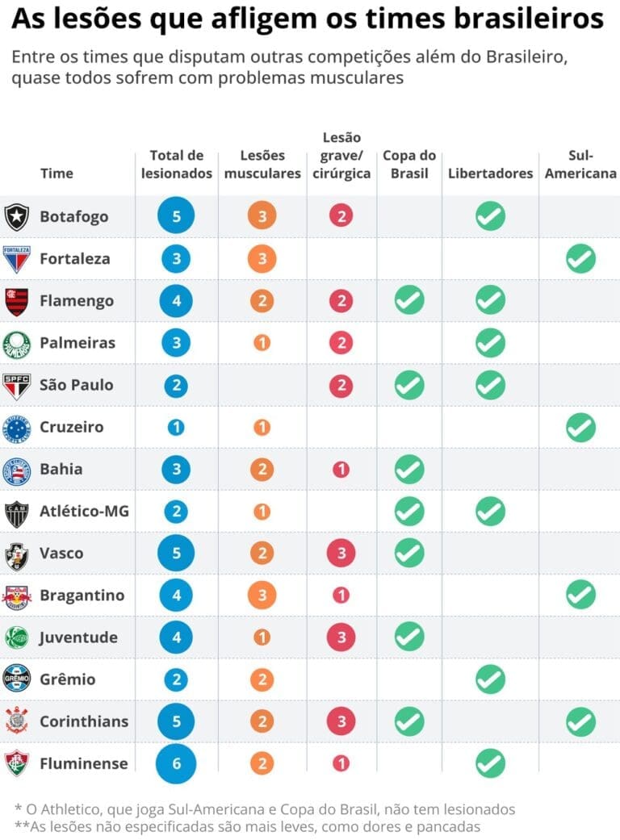The image size is (620, 840).
Task: Click Fortaleza's Sul-Americana check mark
Action: 580,258
